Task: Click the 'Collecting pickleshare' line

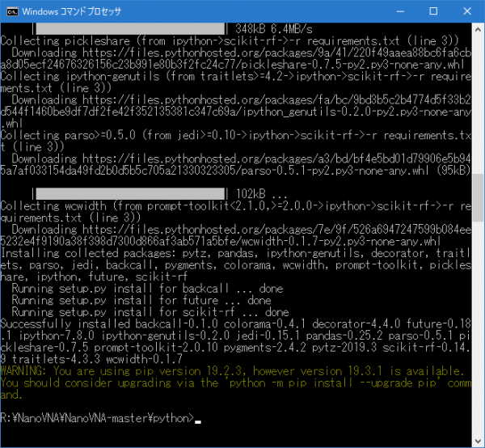Action: 230,41
